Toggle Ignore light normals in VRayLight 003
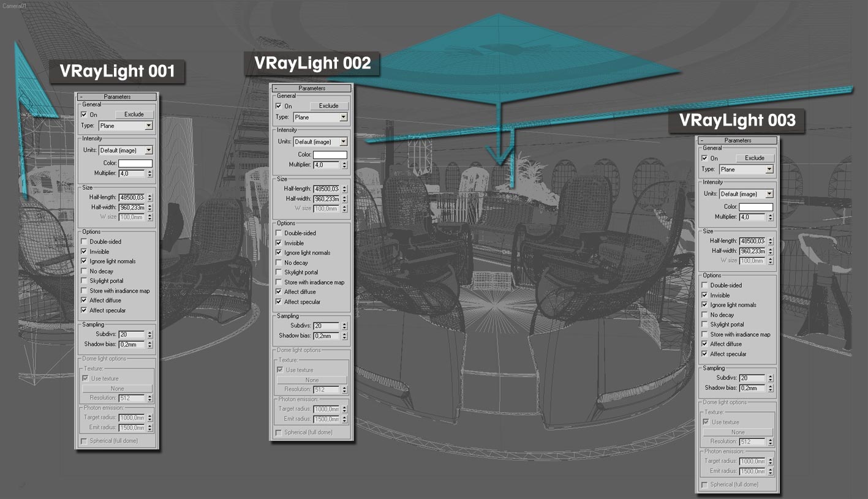Viewport: 868px width, 499px height. (x=705, y=305)
